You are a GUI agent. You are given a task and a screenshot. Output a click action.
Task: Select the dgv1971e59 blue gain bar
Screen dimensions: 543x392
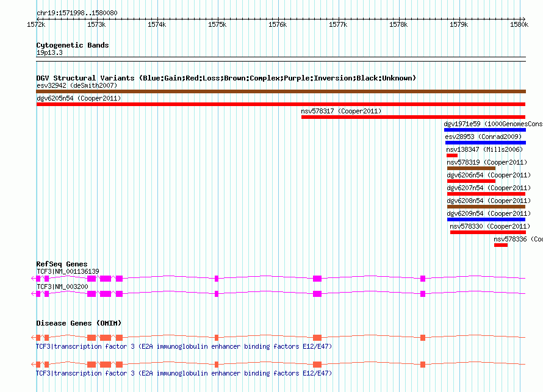pos(485,130)
